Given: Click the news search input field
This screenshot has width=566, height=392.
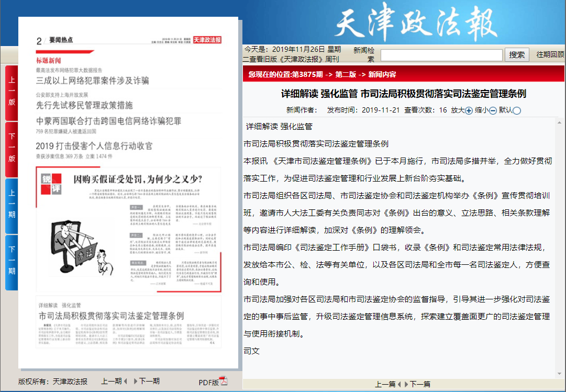Looking at the screenshot, I should [x=441, y=55].
